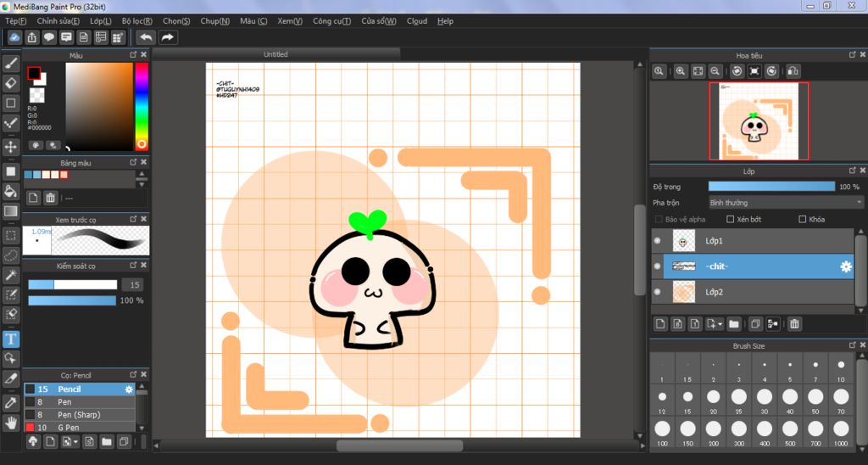The height and width of the screenshot is (465, 868).
Task: Delete the selected layer with trash icon
Action: point(794,324)
